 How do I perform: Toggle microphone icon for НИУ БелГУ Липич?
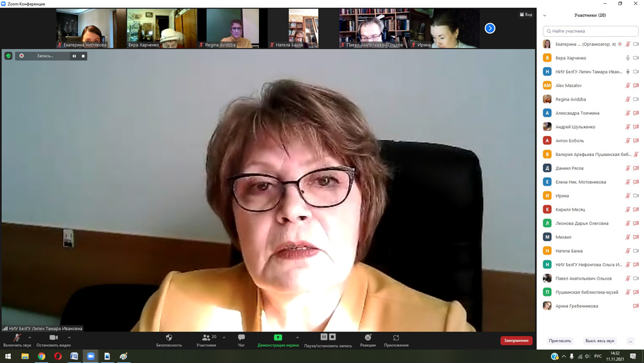point(627,72)
